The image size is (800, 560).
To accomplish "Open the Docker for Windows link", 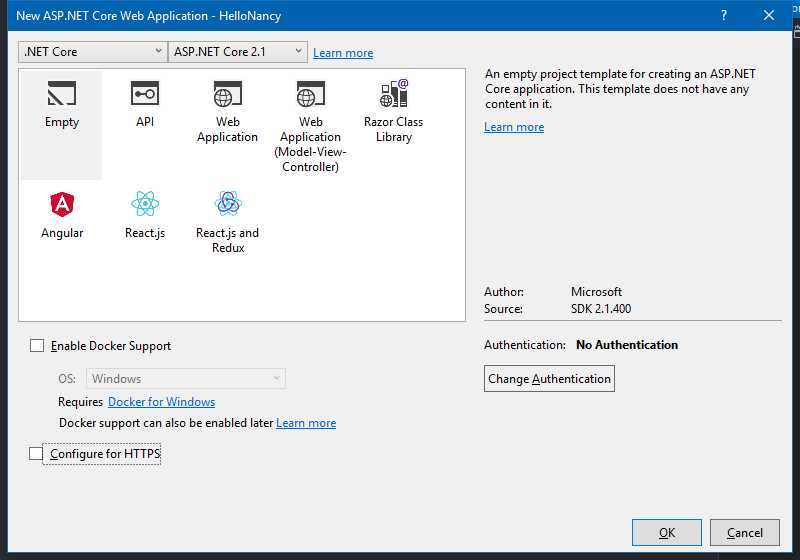I will click(161, 401).
